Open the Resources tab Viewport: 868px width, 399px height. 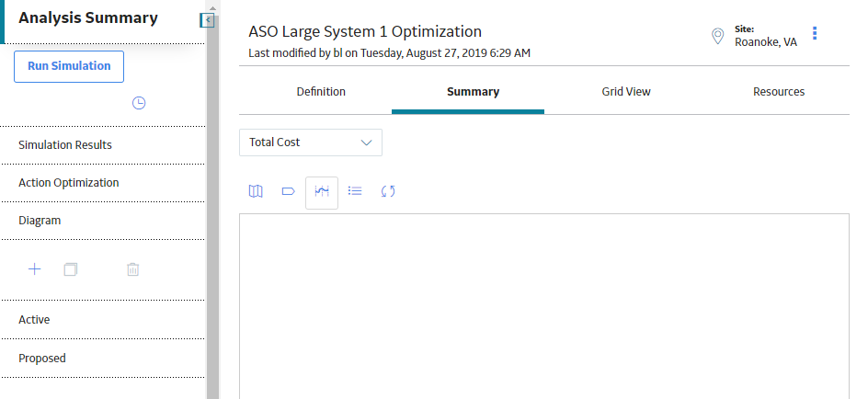779,92
